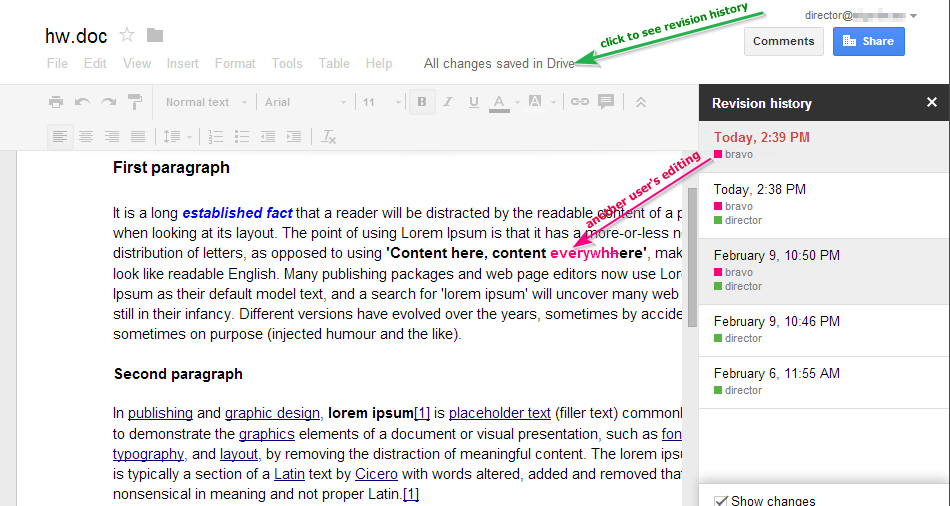Select revision February 6, 11:55 AM
The height and width of the screenshot is (506, 950).
(824, 382)
